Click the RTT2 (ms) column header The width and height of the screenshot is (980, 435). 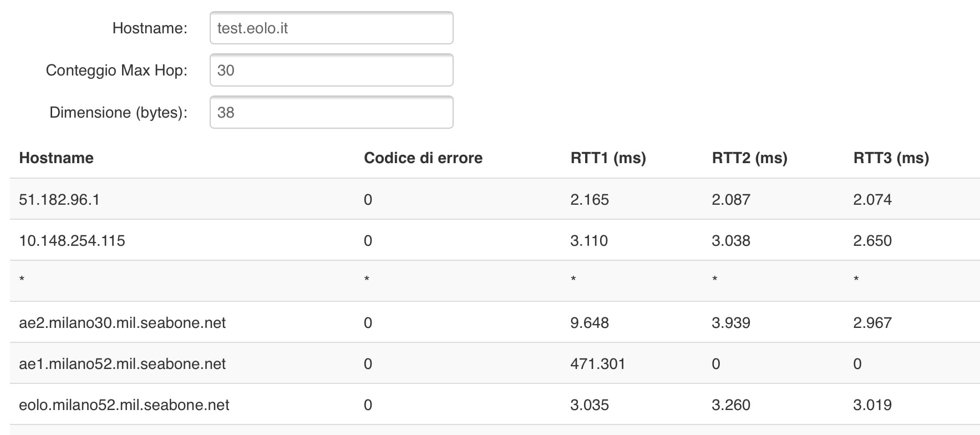tap(749, 158)
